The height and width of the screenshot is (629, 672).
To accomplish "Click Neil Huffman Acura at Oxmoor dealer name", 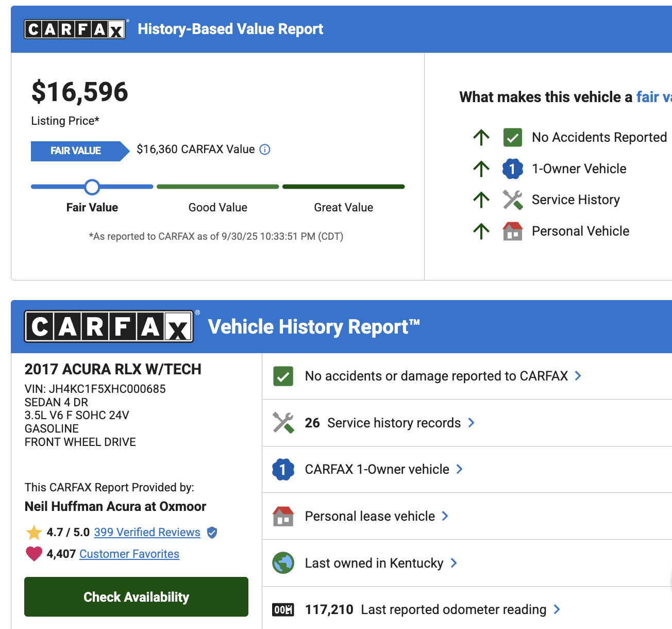I will pyautogui.click(x=115, y=506).
